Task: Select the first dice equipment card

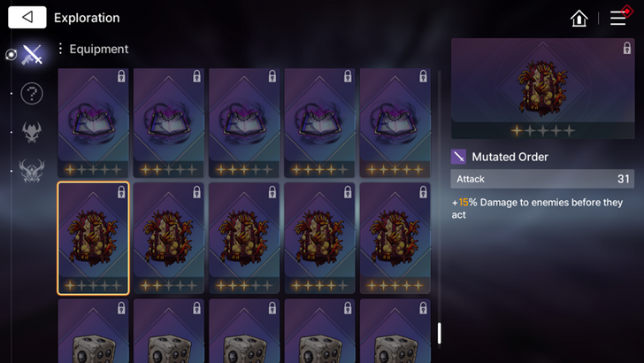Action: (x=93, y=331)
